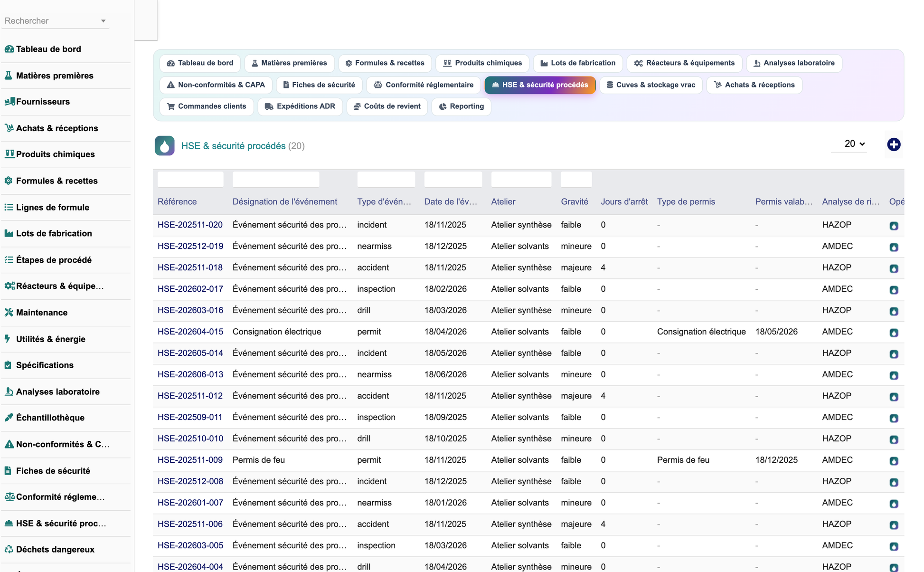Click the row icon for HSE-202511-018
924x572 pixels.
point(894,268)
